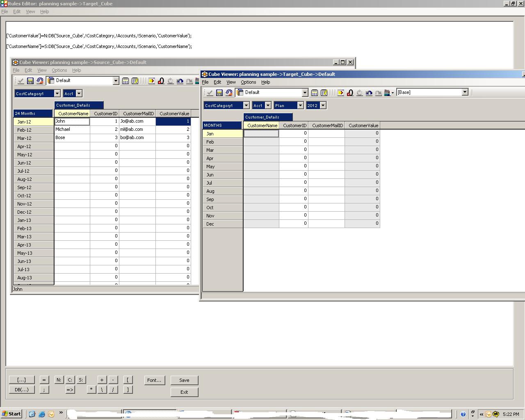Image resolution: width=525 pixels, height=420 pixels.
Task: Click the semicolon button
Action: [44, 390]
